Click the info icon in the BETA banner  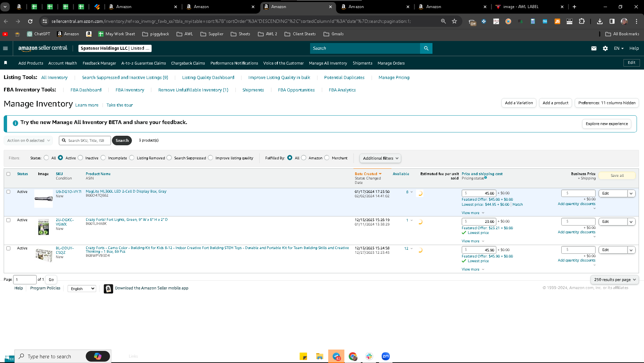pyautogui.click(x=15, y=123)
